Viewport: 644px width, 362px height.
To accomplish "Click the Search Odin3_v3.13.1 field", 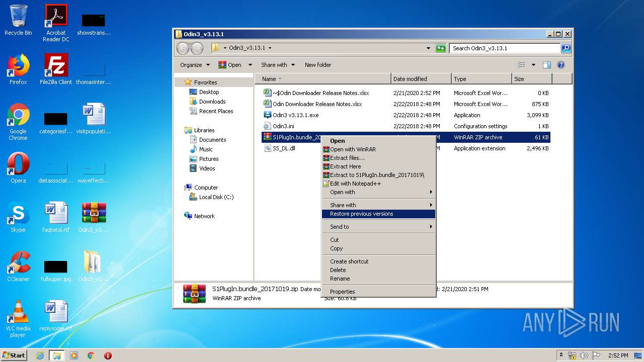I will tap(505, 48).
